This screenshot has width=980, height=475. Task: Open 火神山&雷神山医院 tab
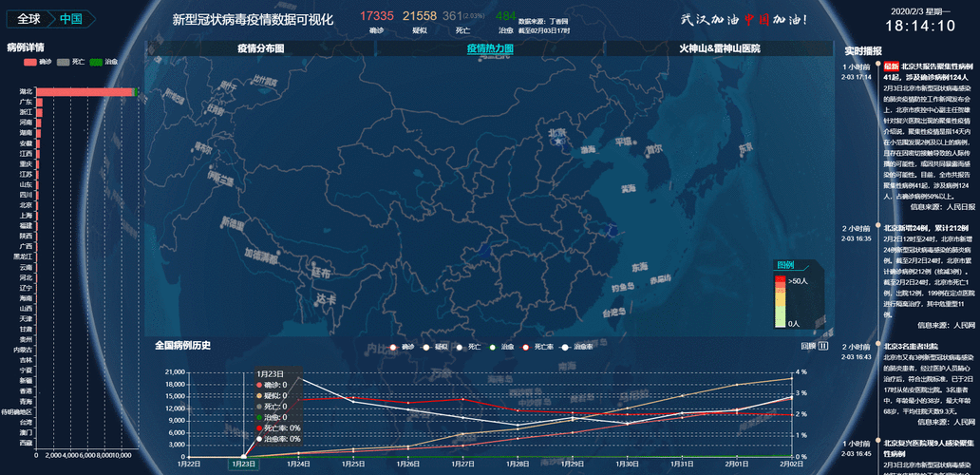719,47
